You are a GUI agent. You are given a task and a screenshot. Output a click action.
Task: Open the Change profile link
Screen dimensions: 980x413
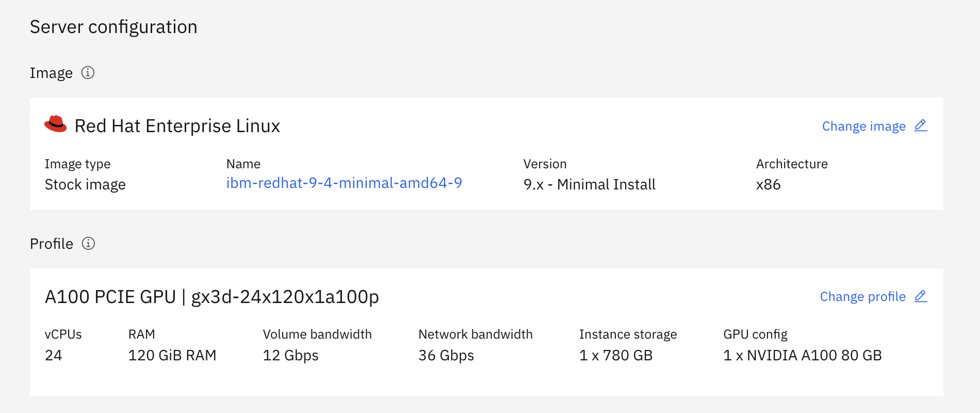[862, 297]
